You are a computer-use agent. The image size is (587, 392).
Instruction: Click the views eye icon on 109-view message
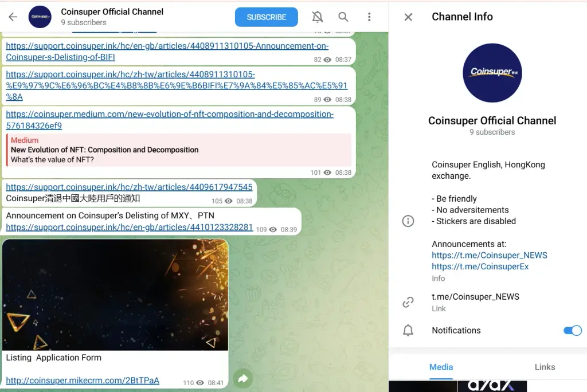click(x=273, y=229)
